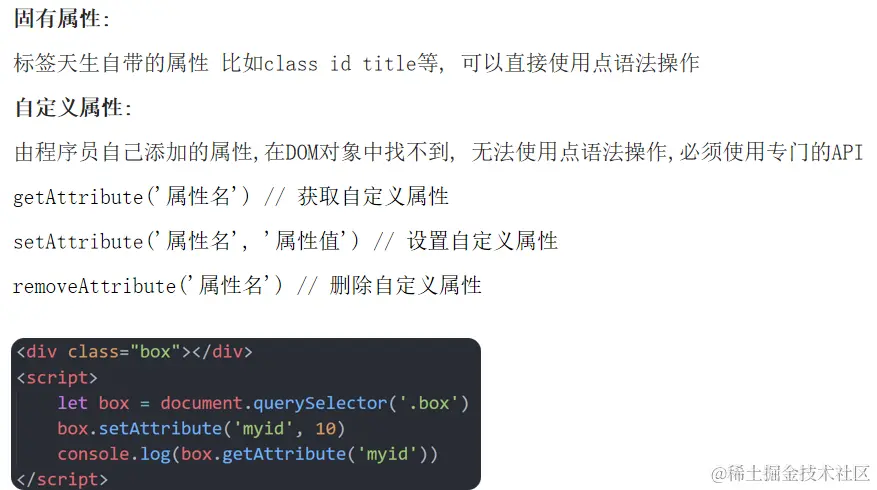Click the number 10 in setAttribute call
Viewport: 877px width, 490px height.
click(326, 428)
